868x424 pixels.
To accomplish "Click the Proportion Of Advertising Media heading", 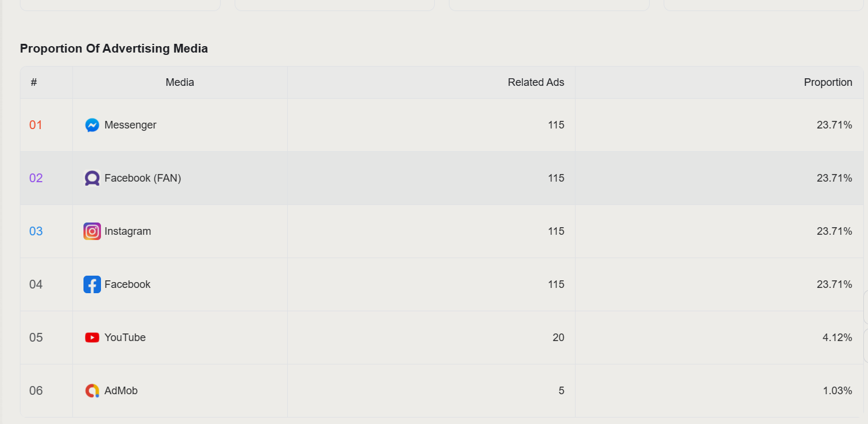I will 114,48.
